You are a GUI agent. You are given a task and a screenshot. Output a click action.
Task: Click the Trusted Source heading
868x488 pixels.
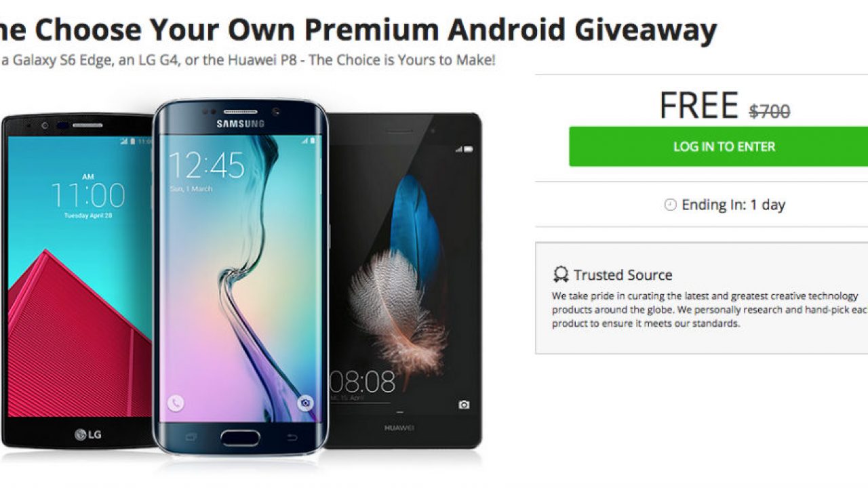pyautogui.click(x=623, y=274)
